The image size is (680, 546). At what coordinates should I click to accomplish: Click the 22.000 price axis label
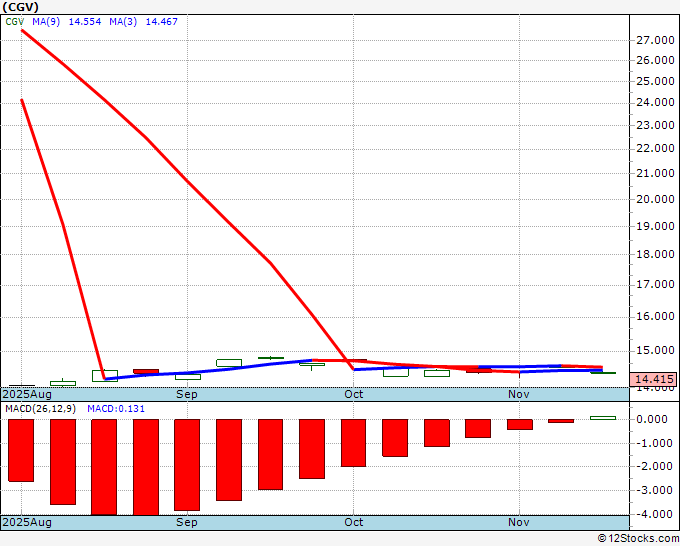coord(655,148)
